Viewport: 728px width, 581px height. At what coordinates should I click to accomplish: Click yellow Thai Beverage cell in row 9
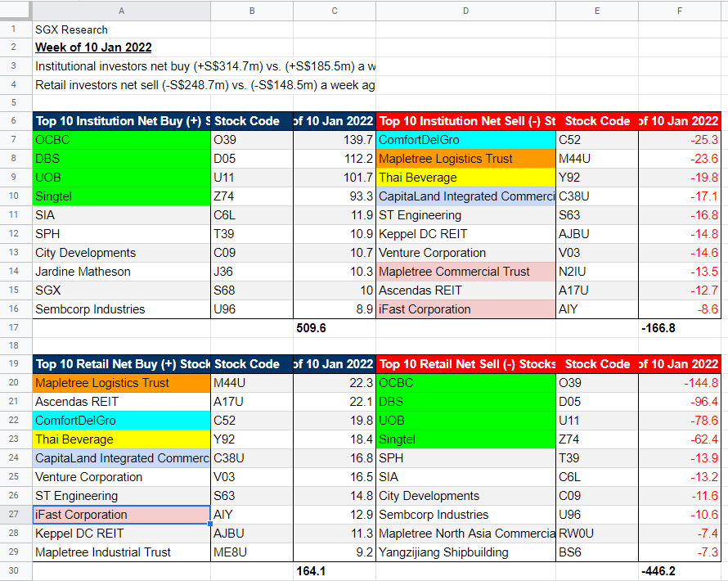(465, 178)
